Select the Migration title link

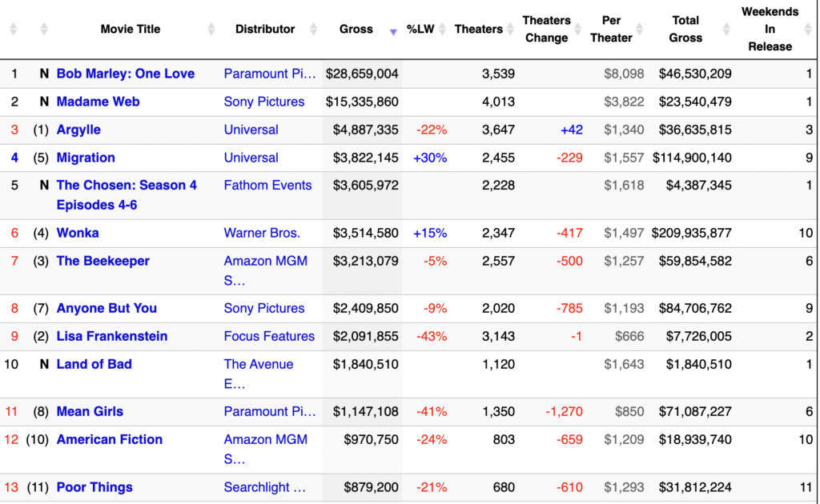pos(86,158)
